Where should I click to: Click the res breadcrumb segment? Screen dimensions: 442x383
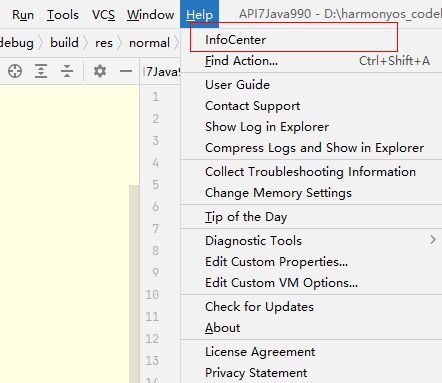tap(104, 43)
